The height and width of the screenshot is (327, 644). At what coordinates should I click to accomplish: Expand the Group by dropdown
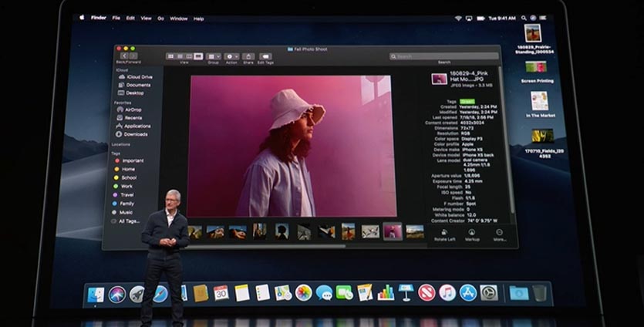point(213,57)
